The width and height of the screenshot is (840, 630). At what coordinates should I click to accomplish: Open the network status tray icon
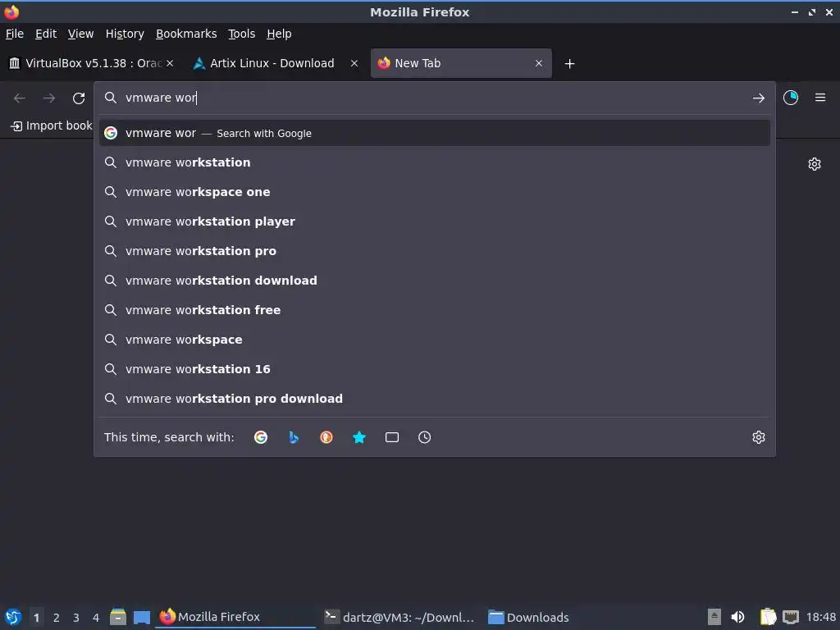(791, 617)
